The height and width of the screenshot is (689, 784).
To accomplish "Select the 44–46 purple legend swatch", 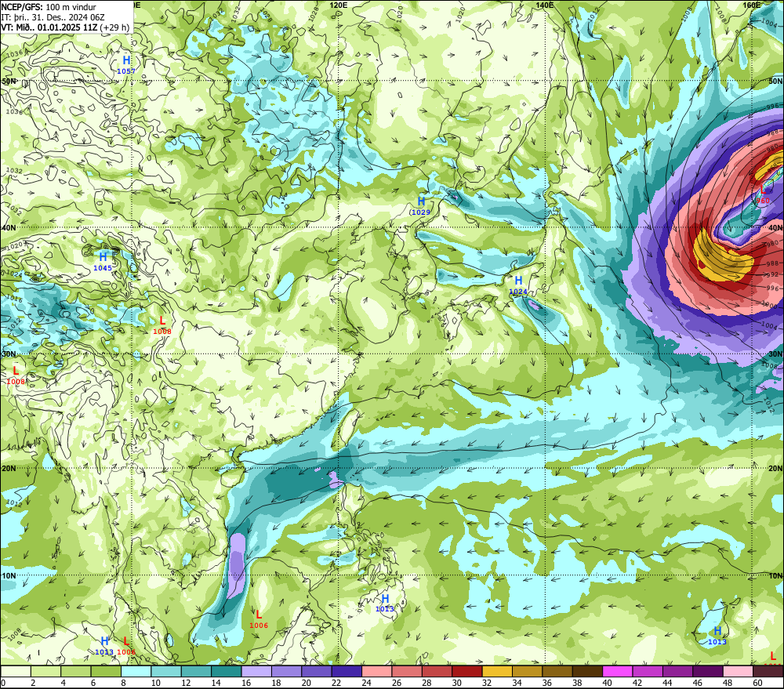I will point(677,671).
